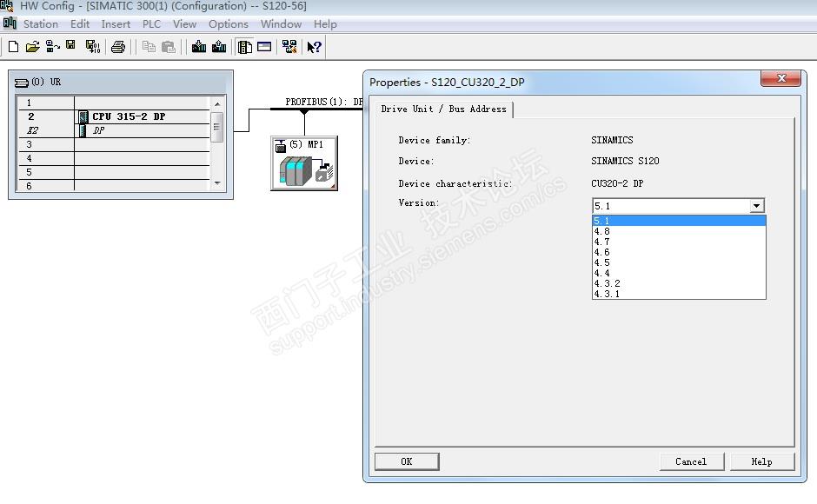Click the New station toolbar icon
Screen dimensions: 817x504
(14, 47)
